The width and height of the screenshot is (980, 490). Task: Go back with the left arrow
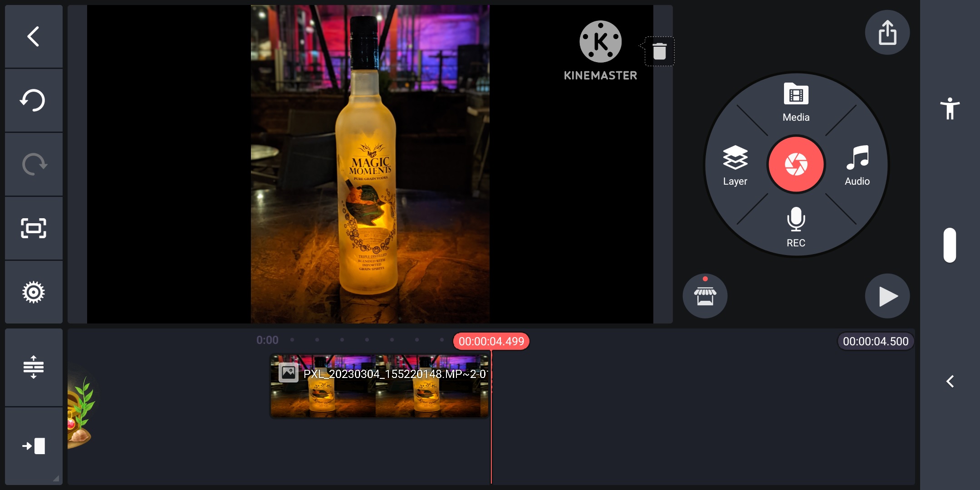[x=34, y=36]
